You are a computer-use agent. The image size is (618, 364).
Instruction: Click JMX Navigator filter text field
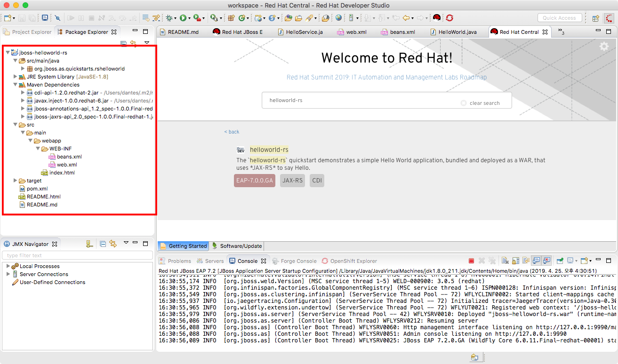click(77, 255)
